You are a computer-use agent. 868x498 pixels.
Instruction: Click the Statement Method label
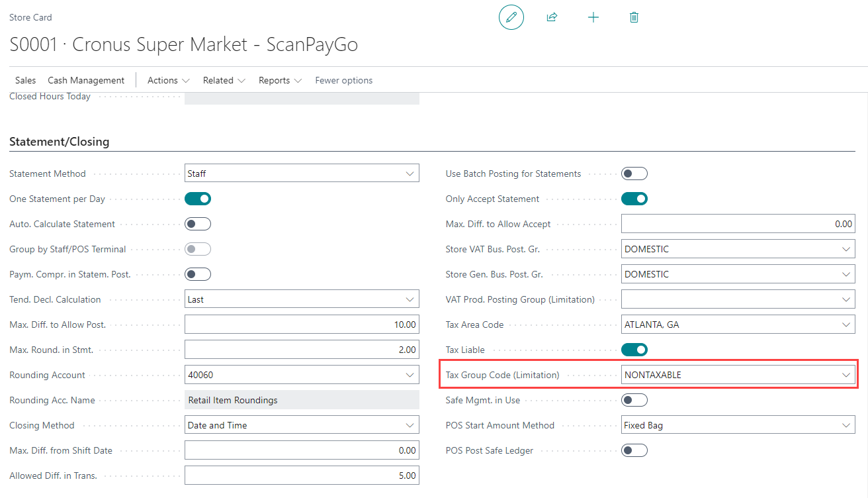[x=48, y=174]
